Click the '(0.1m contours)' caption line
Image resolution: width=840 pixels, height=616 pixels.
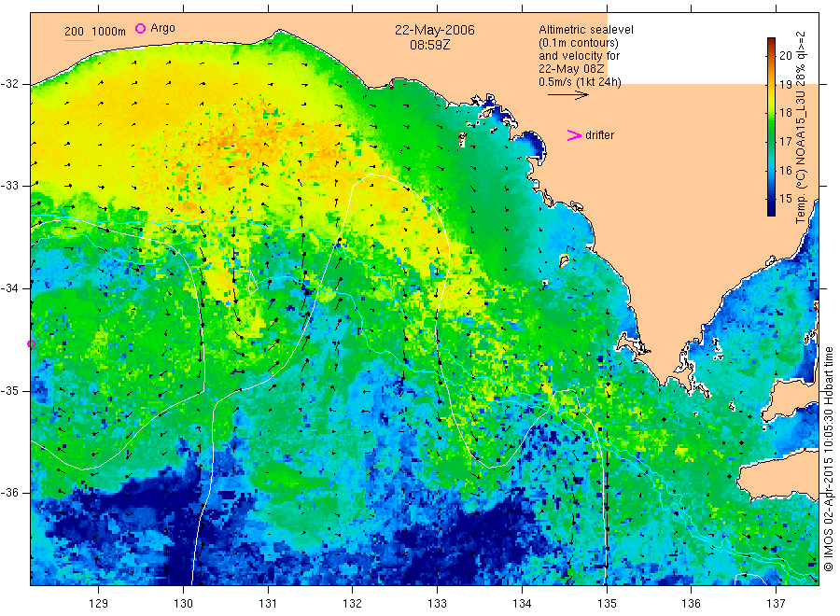579,43
